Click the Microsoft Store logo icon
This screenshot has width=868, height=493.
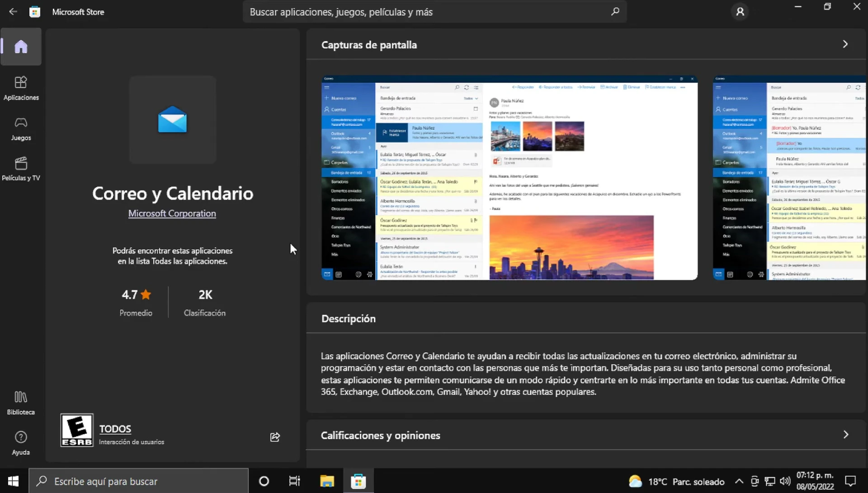(x=35, y=12)
